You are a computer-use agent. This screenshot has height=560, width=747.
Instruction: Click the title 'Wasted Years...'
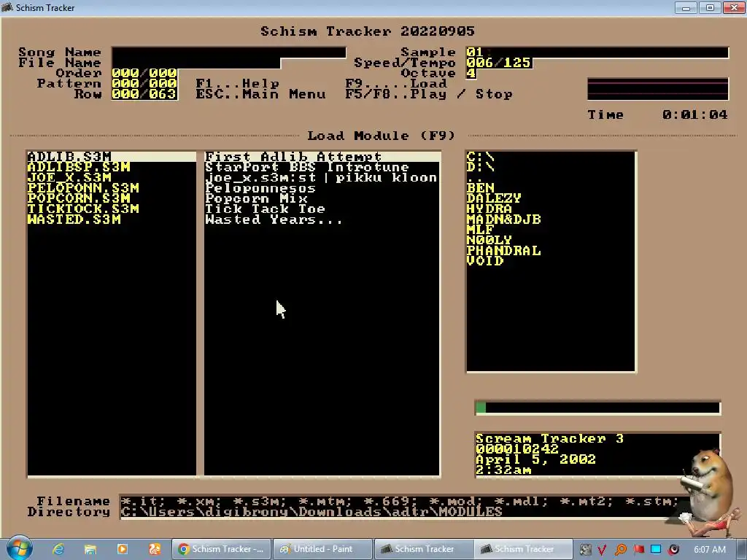(x=274, y=219)
